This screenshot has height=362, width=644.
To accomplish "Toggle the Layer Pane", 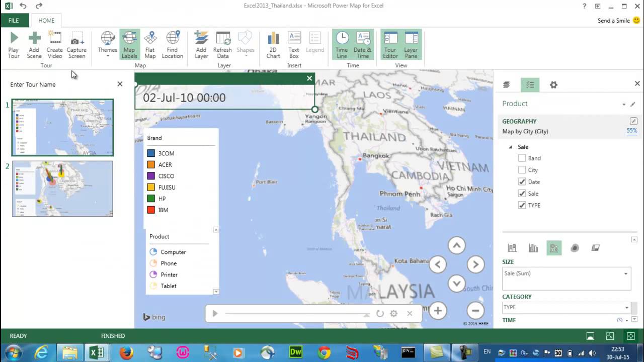I will pyautogui.click(x=411, y=45).
